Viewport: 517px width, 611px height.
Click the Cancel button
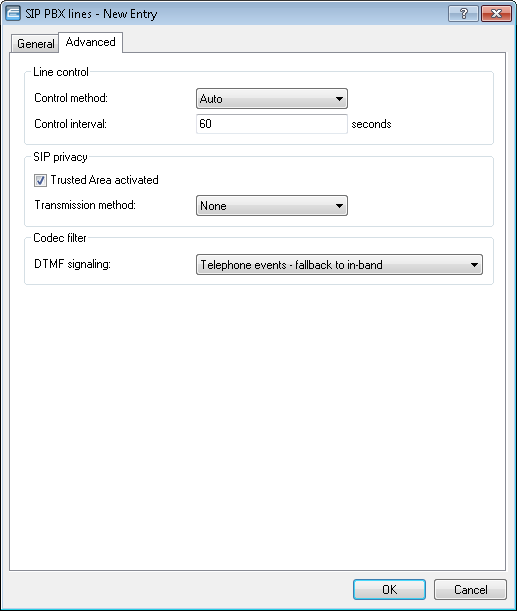[x=470, y=589]
